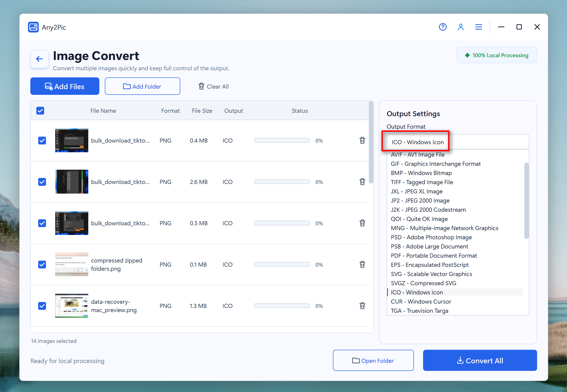
Task: Click the Add Folder button
Action: click(x=142, y=86)
